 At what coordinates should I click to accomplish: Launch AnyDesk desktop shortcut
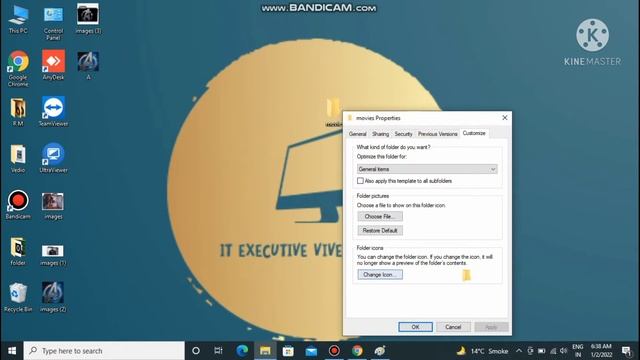[53, 65]
